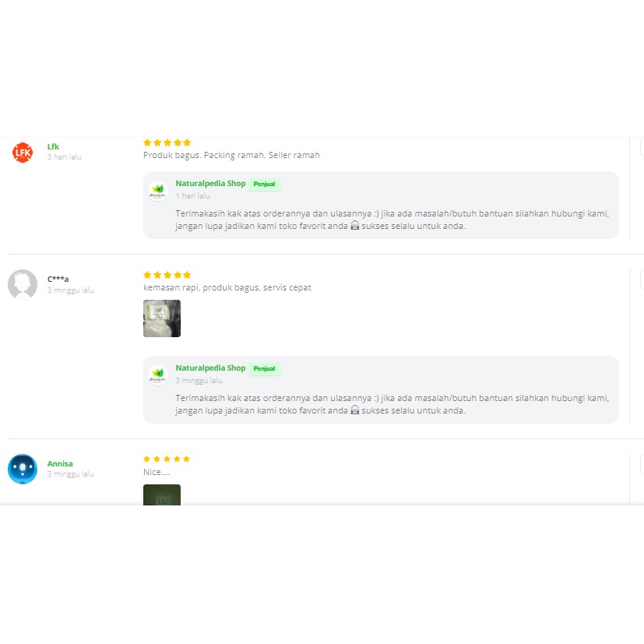The height and width of the screenshot is (644, 644).
Task: Click Lfk's orange LFK avatar
Action: pos(23,153)
